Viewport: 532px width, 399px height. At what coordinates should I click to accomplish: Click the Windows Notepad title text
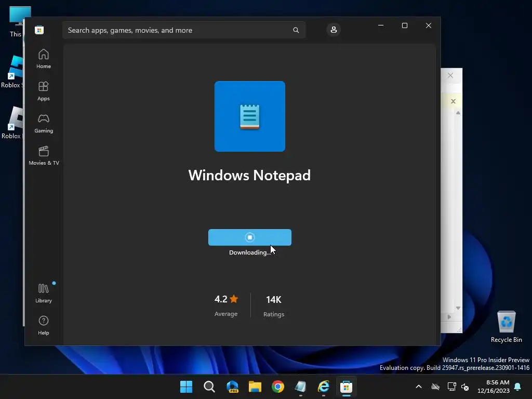(249, 175)
